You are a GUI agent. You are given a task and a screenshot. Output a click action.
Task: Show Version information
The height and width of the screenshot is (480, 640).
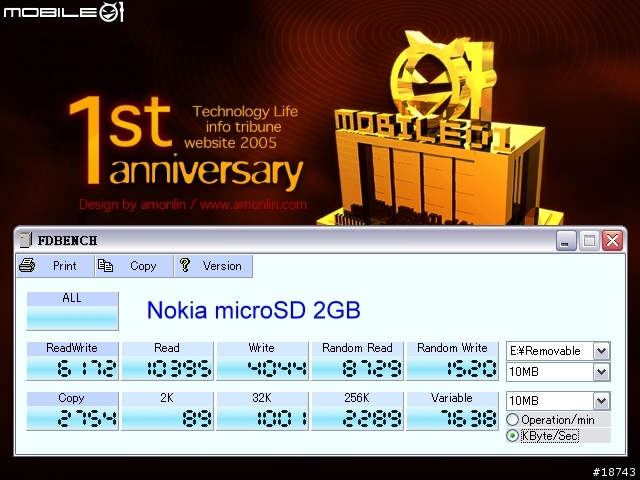tap(213, 266)
